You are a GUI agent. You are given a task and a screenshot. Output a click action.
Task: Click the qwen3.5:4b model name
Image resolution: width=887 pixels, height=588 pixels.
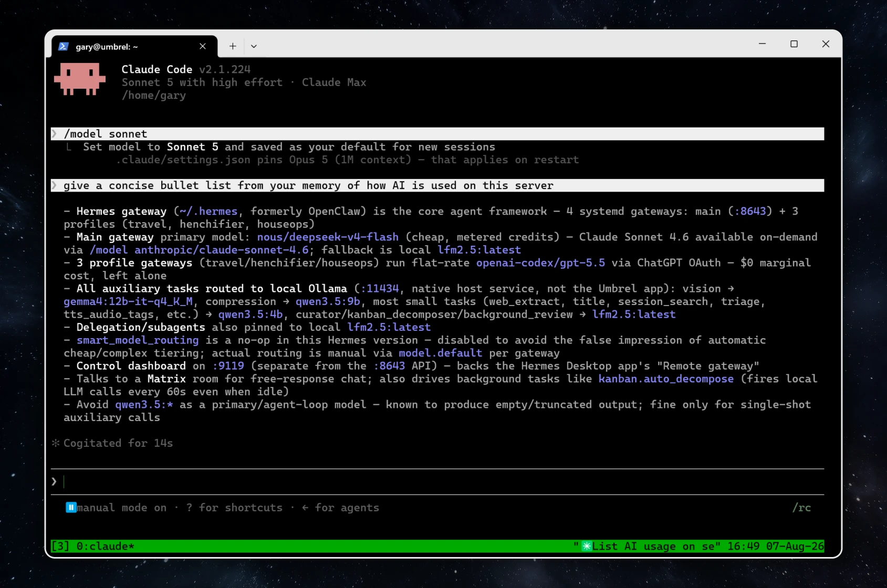(x=251, y=314)
